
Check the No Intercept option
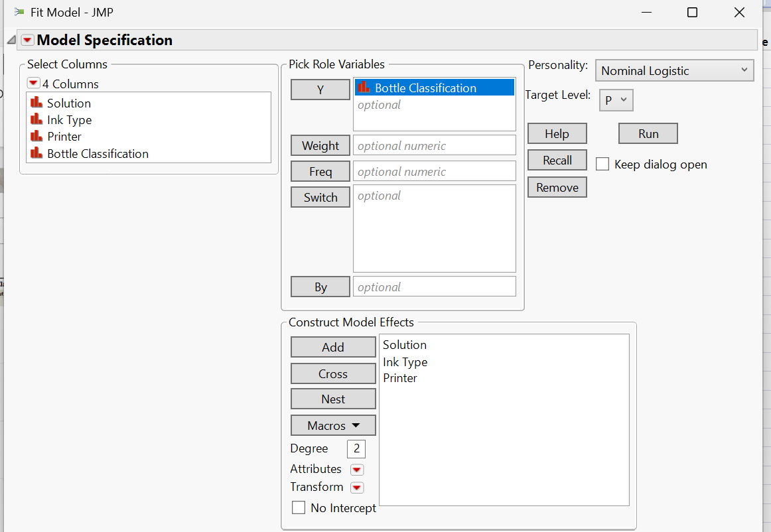pos(298,507)
